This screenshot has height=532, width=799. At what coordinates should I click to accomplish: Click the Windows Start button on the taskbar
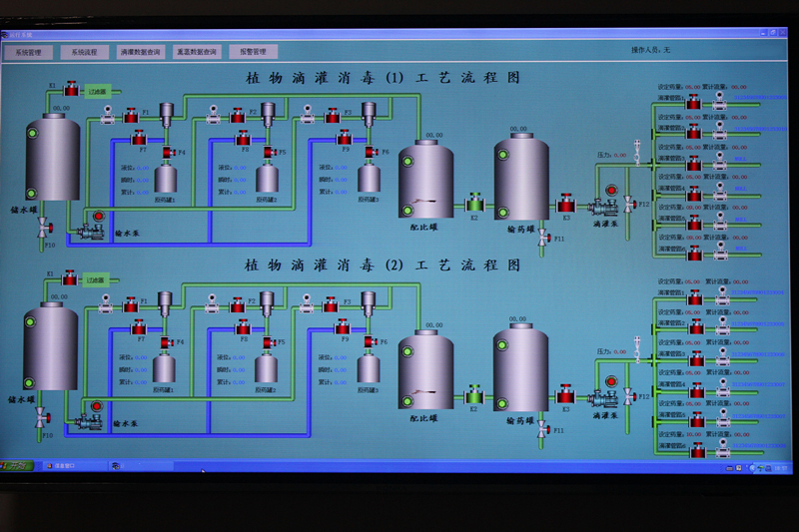point(16,465)
